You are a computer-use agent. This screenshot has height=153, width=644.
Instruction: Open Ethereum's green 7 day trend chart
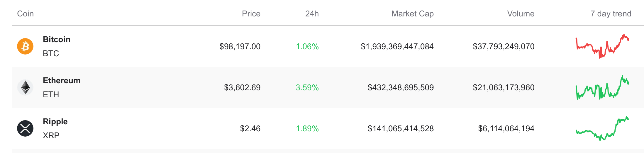point(602,88)
